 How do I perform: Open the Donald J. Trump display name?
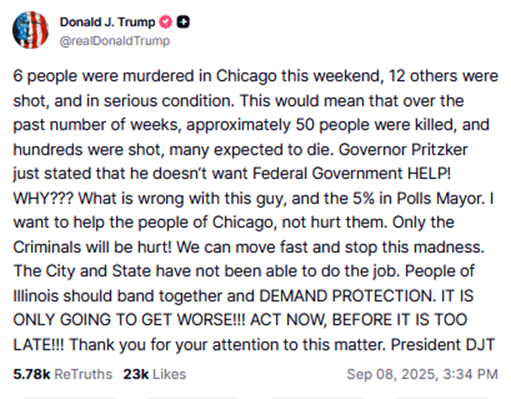coord(107,22)
